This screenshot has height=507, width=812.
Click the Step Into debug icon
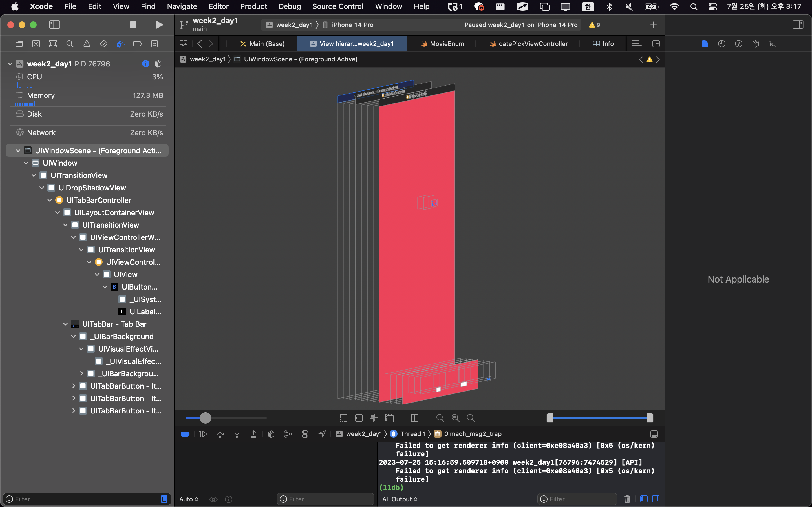click(237, 434)
